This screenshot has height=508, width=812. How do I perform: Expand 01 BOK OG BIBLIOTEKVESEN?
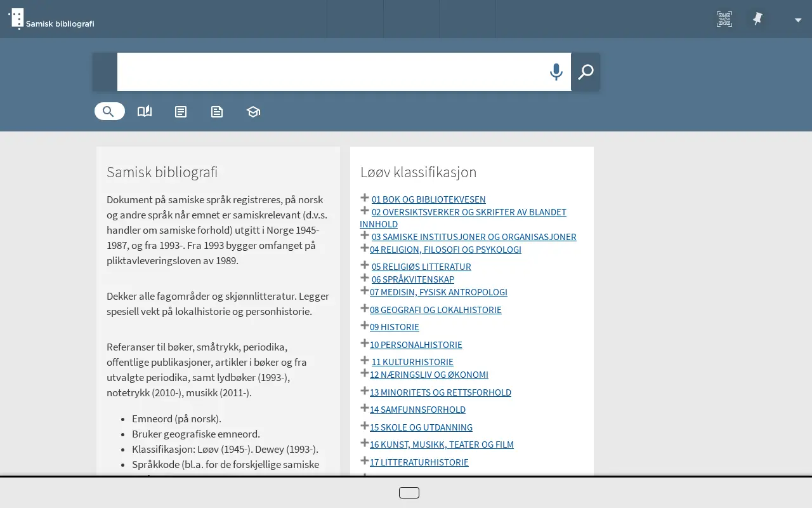(365, 198)
